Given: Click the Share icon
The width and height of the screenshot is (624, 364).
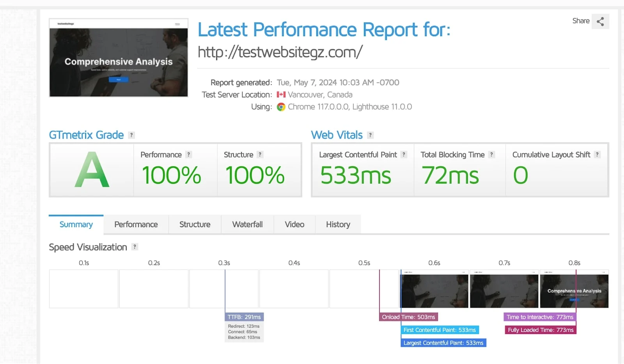Looking at the screenshot, I should (x=600, y=21).
